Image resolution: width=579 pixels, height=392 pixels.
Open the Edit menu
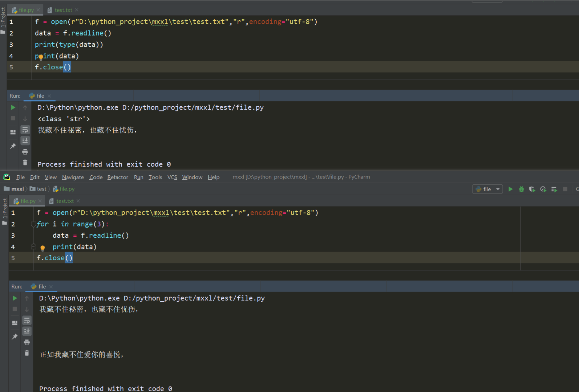click(x=35, y=177)
